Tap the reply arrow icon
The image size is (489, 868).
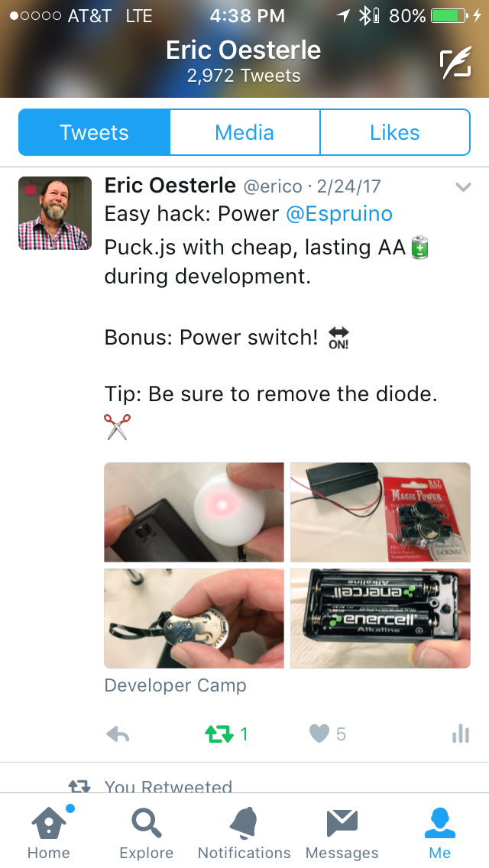coord(118,734)
